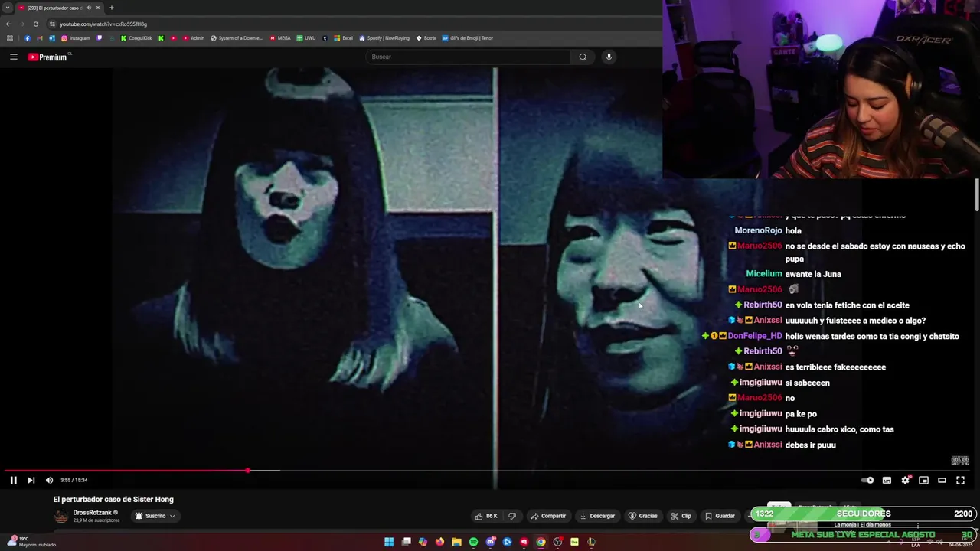Open the GIFs de Emoji Tenor bookmark
The width and height of the screenshot is (980, 551).
click(x=468, y=38)
